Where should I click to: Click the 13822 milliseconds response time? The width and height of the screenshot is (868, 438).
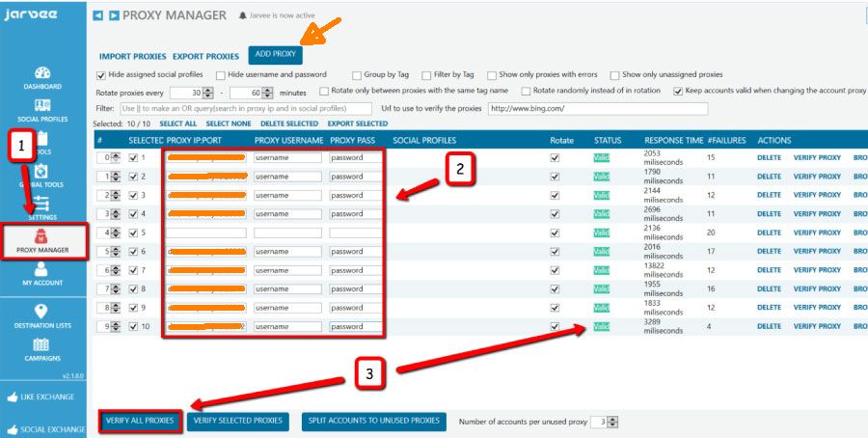pos(664,270)
